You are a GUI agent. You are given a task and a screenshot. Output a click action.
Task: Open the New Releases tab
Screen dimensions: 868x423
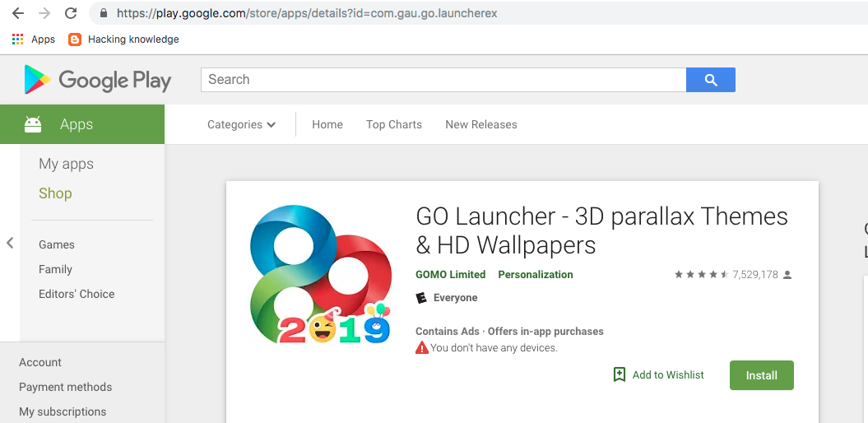pos(481,124)
